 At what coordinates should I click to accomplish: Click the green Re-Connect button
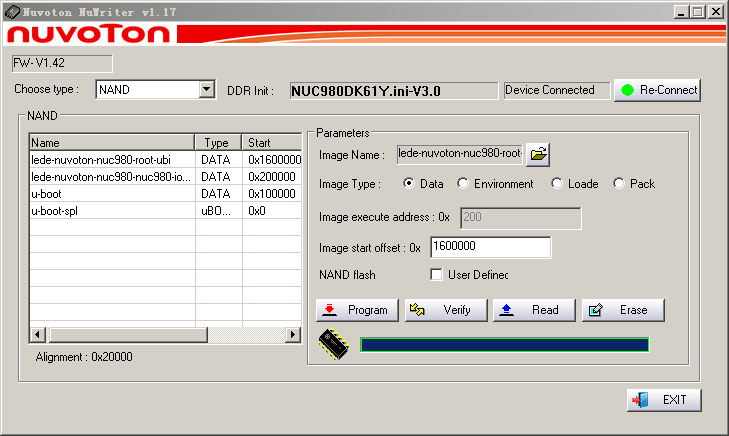[657, 90]
